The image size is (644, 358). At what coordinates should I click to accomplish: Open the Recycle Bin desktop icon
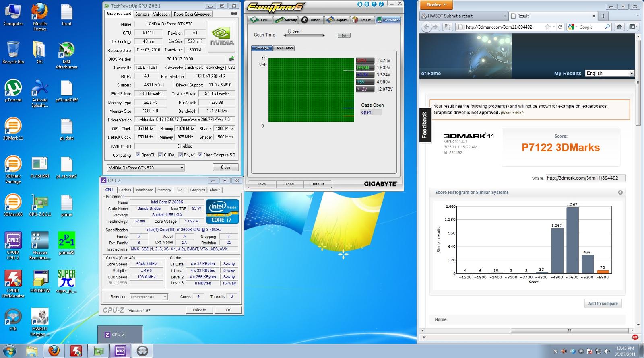point(13,52)
